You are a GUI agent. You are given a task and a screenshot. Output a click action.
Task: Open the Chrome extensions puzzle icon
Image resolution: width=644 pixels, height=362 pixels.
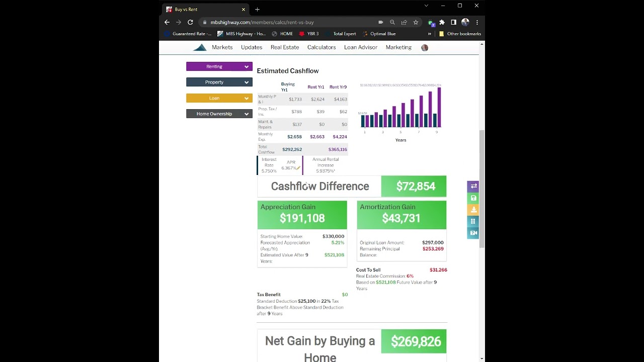442,22
